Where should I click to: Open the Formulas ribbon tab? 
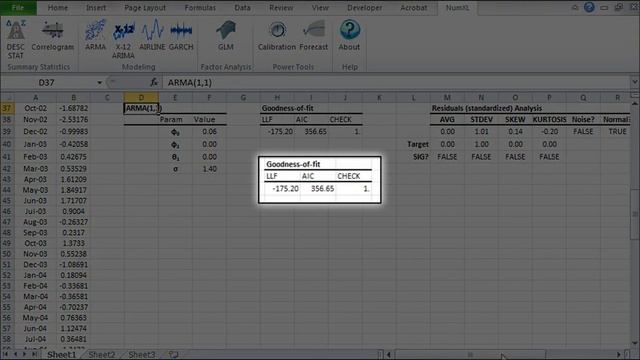(200, 7)
